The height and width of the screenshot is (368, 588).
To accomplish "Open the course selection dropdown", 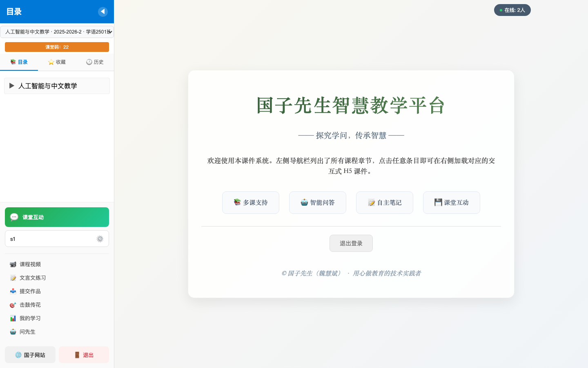I will 57,32.
